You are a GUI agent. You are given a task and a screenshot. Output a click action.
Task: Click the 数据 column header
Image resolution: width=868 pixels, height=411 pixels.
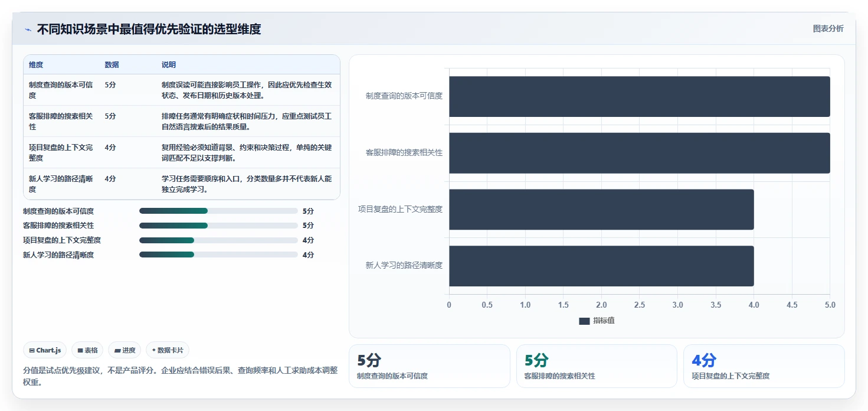(x=112, y=65)
